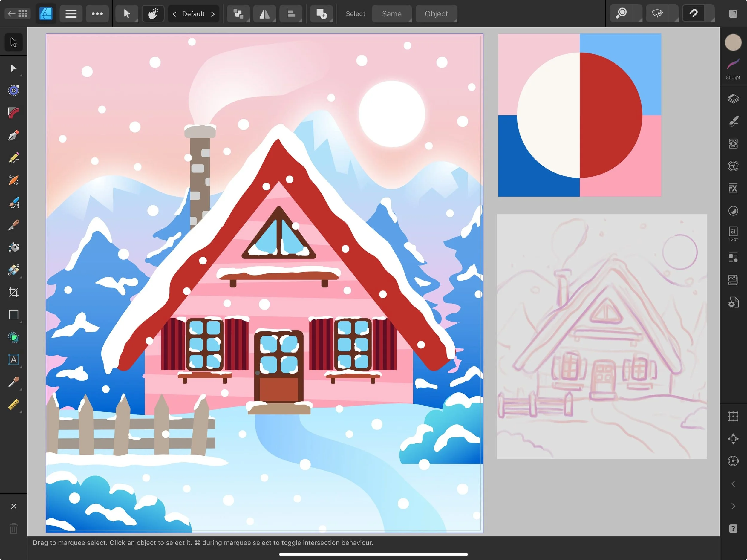Image resolution: width=747 pixels, height=560 pixels.
Task: Open the FX layer effects panel
Action: click(733, 189)
